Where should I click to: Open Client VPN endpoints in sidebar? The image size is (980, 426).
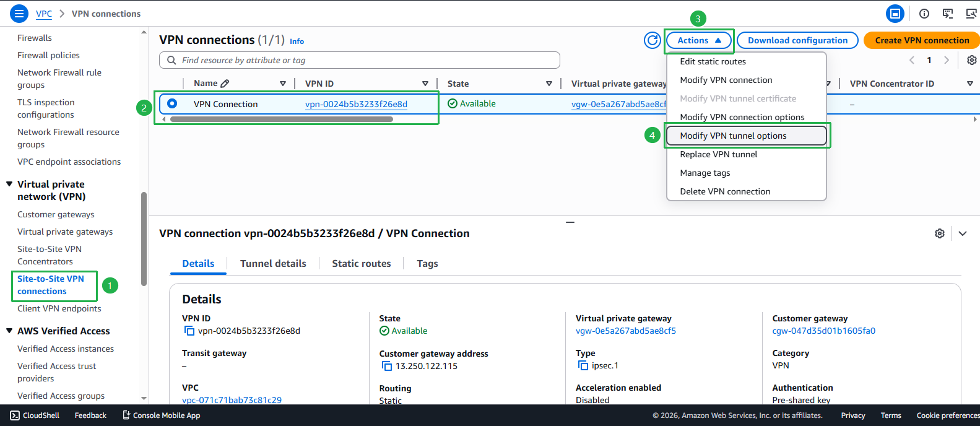coord(59,308)
